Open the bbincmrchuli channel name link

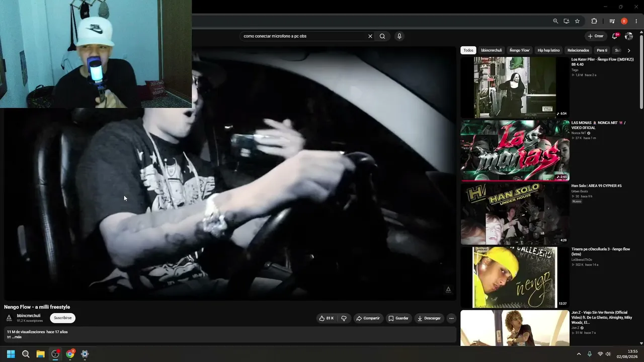click(29, 316)
